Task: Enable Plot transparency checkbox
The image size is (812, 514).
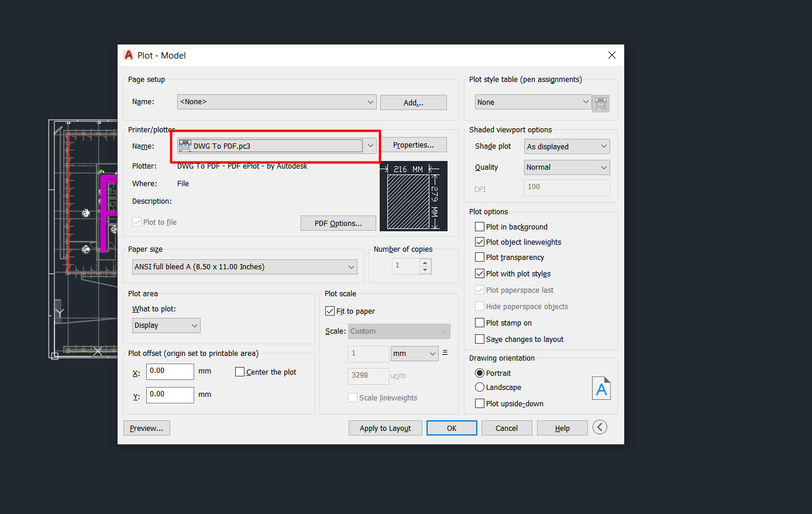Action: click(480, 257)
